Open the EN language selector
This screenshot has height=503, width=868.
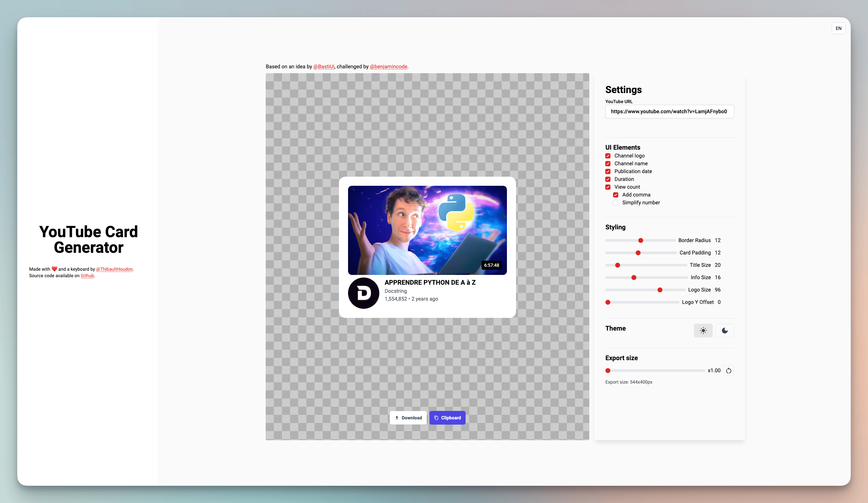pyautogui.click(x=838, y=28)
